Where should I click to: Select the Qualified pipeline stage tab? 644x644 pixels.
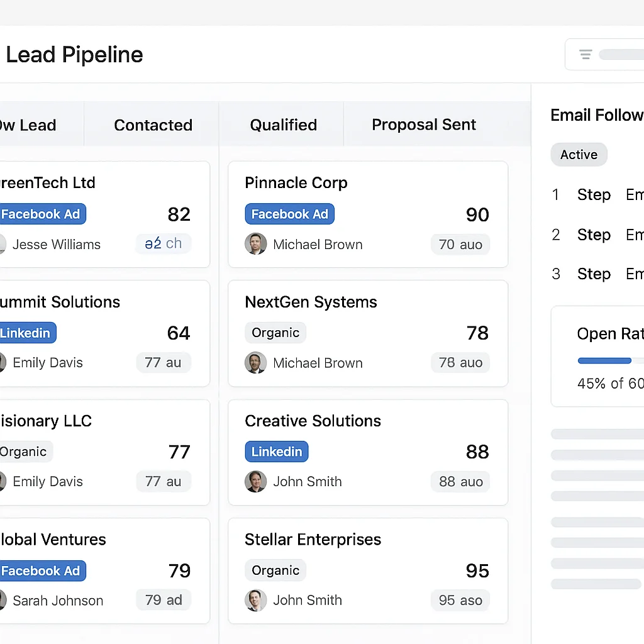pos(283,125)
